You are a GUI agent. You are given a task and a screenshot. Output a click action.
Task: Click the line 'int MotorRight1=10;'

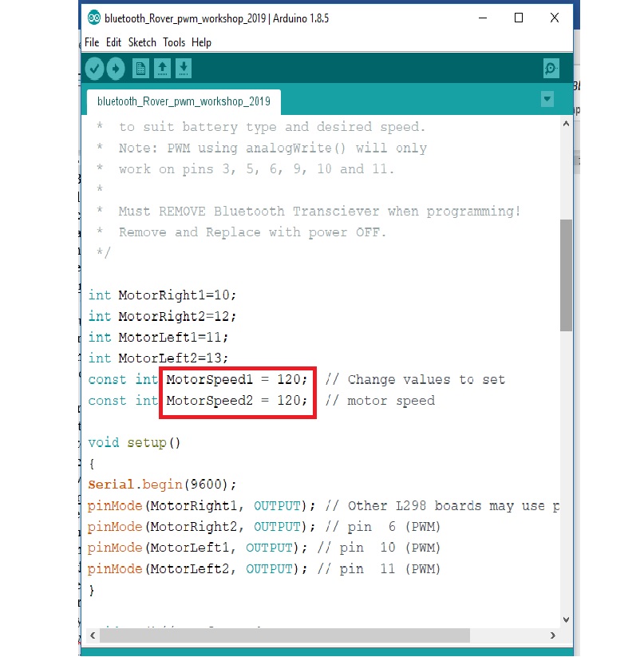[x=163, y=295]
